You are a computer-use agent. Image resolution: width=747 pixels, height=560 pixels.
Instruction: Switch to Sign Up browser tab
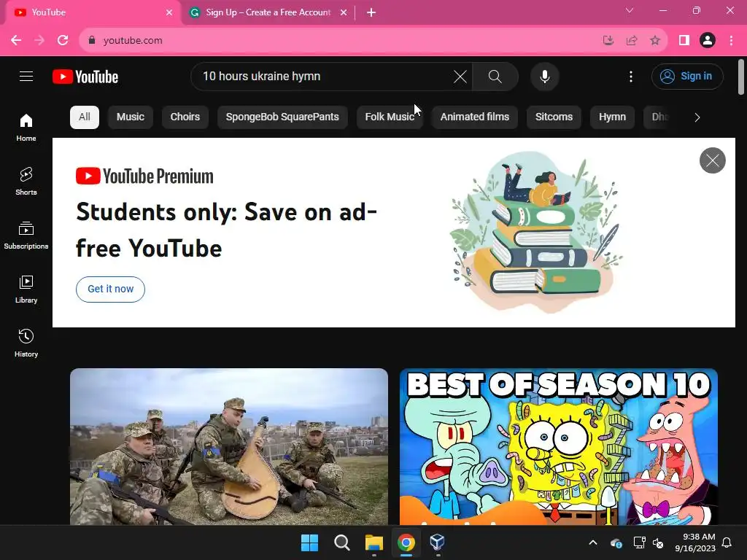(268, 12)
